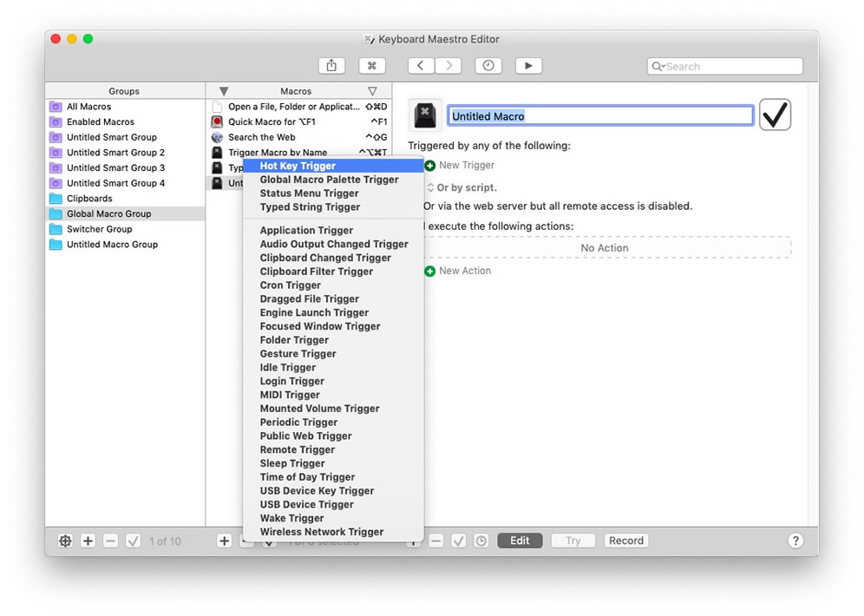This screenshot has height=616, width=864.
Task: Choose Time of Day Trigger
Action: pos(333,477)
